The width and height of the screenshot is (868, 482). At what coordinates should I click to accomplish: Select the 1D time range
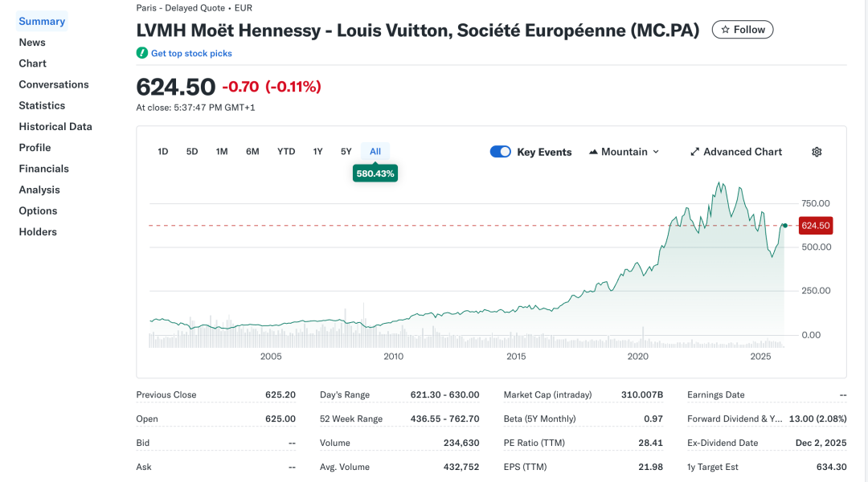(163, 151)
